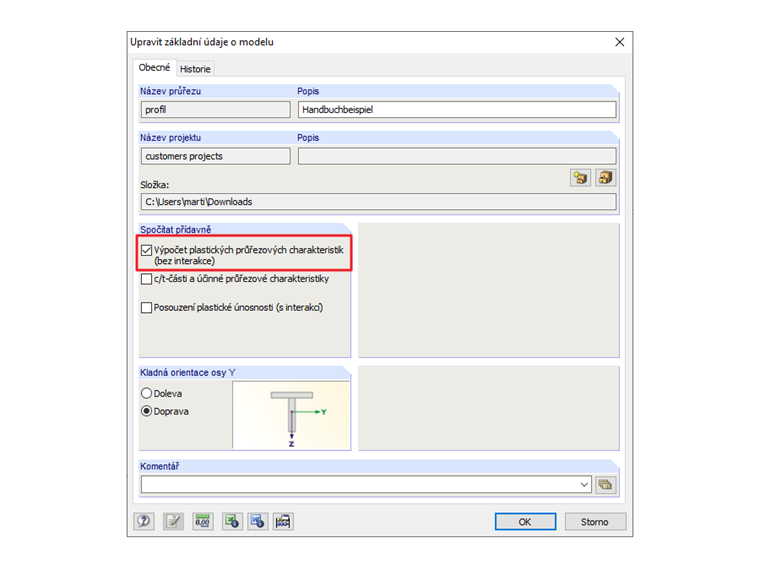The width and height of the screenshot is (760, 570).
Task: Select the Doprava radio option
Action: coord(146,411)
